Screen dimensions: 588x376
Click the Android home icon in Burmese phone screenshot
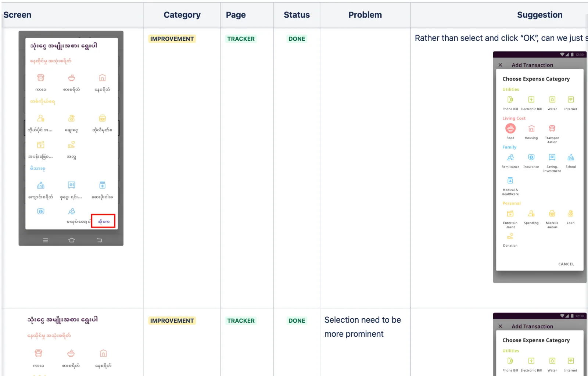(x=72, y=240)
